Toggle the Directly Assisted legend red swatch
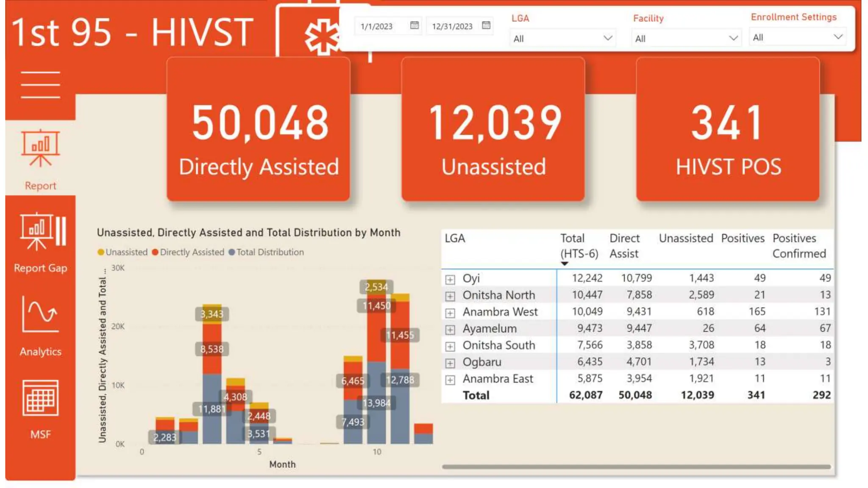This screenshot has height=488, width=868. (155, 252)
